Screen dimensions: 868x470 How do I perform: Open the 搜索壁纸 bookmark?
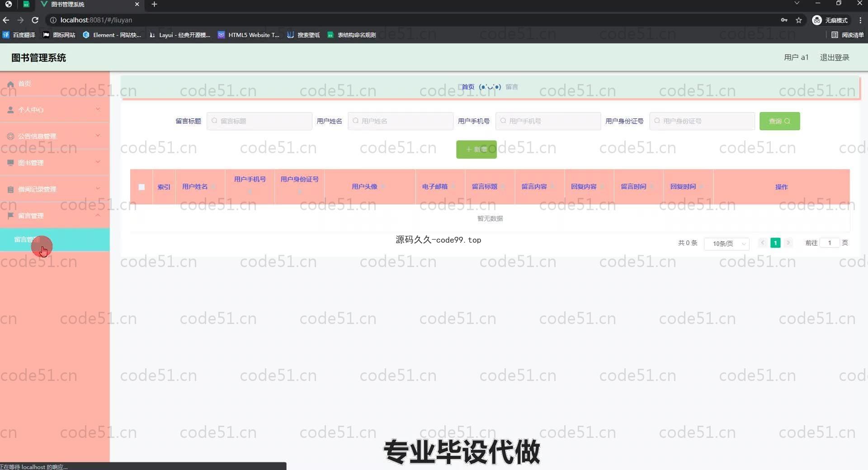point(303,35)
